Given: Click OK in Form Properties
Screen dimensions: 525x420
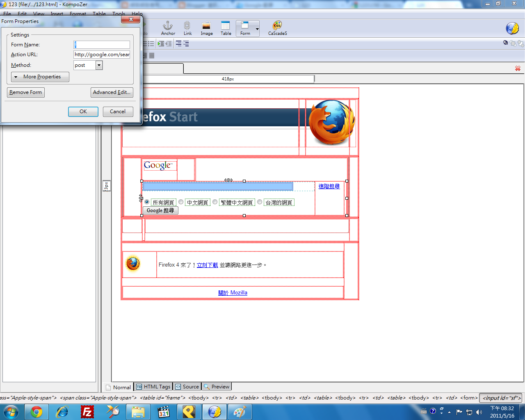Looking at the screenshot, I should click(83, 112).
